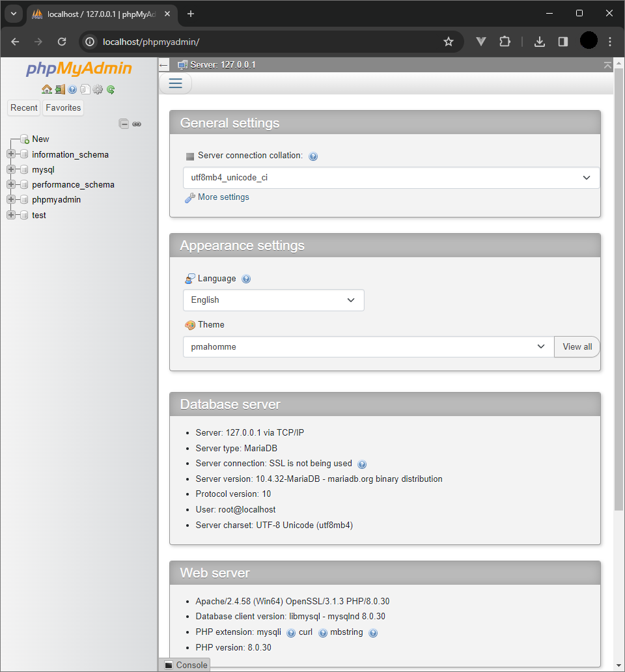Collapse page header with double-chevron icon
Image resolution: width=625 pixels, height=672 pixels.
(607, 65)
